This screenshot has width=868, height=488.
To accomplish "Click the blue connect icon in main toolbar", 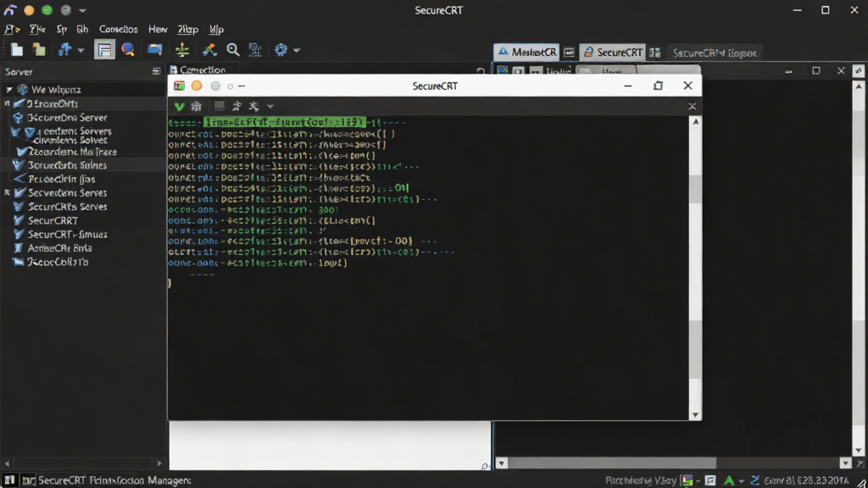I will coord(64,50).
